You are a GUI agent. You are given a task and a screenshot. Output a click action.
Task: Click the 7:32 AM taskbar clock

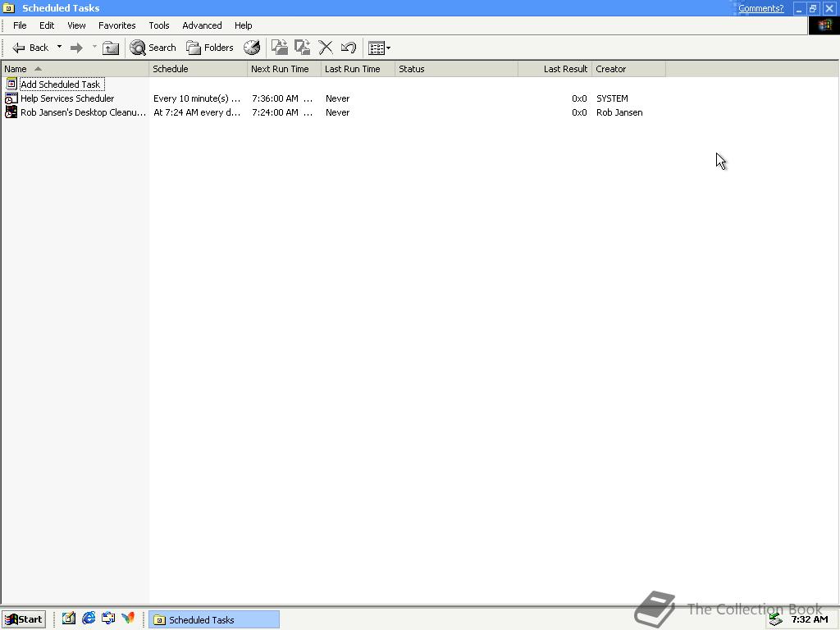(810, 620)
